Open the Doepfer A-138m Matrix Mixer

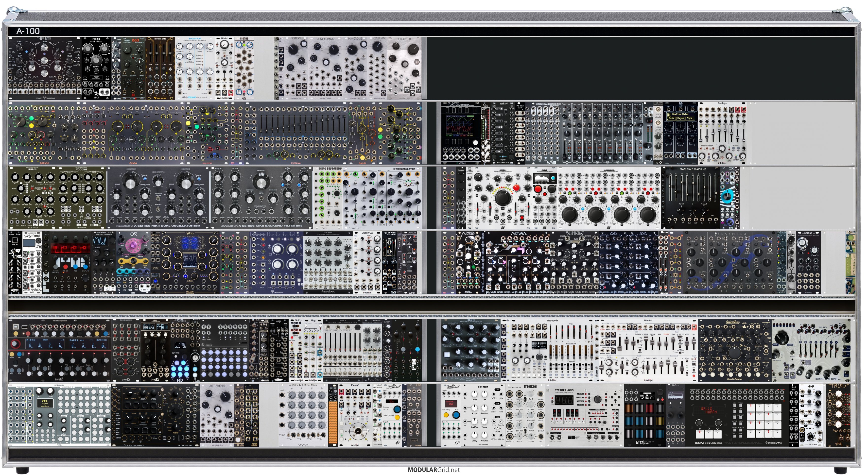[303, 415]
